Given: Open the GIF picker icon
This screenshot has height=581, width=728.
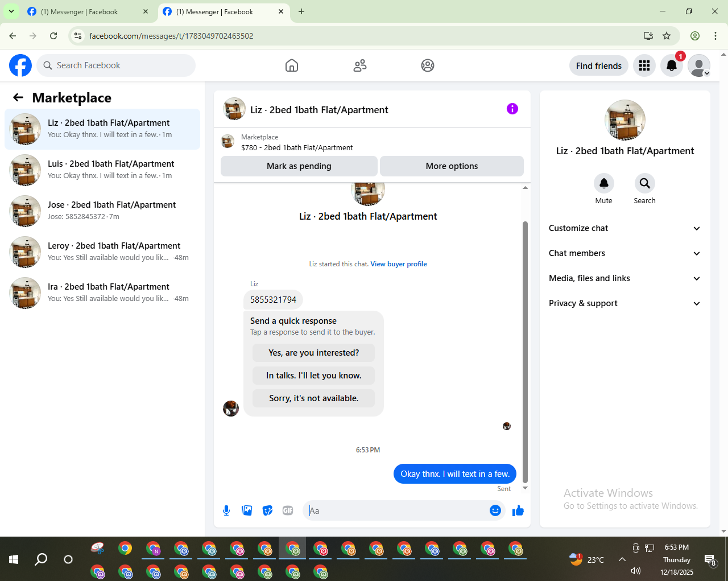Looking at the screenshot, I should 288,510.
